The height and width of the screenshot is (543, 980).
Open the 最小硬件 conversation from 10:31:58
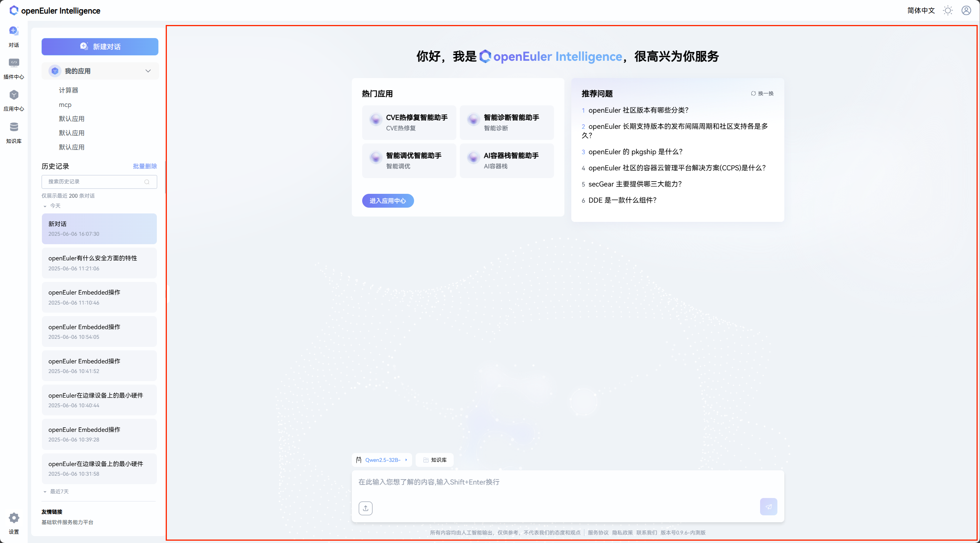(x=99, y=468)
